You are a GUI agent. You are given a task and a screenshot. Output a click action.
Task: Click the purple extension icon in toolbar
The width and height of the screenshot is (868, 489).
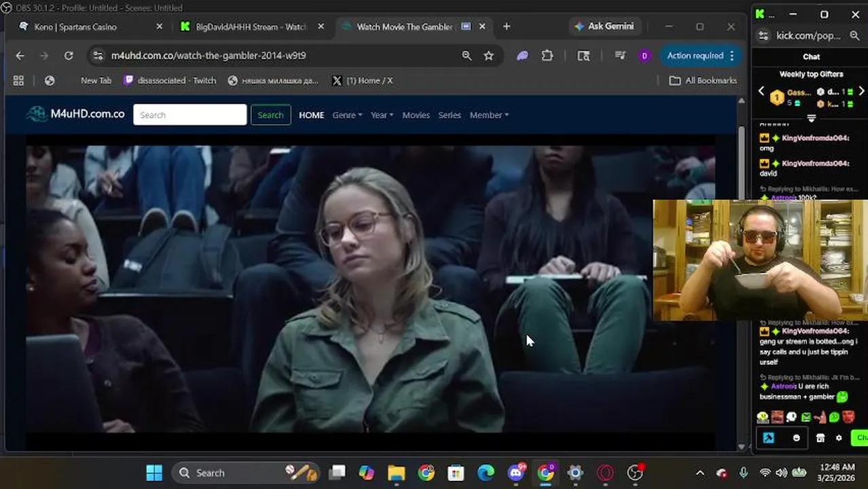click(x=522, y=56)
